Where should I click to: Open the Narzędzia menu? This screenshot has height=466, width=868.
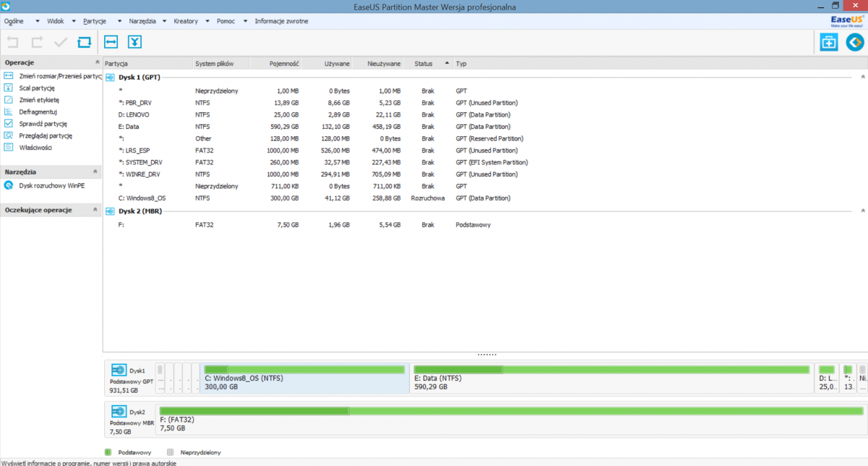[x=142, y=21]
